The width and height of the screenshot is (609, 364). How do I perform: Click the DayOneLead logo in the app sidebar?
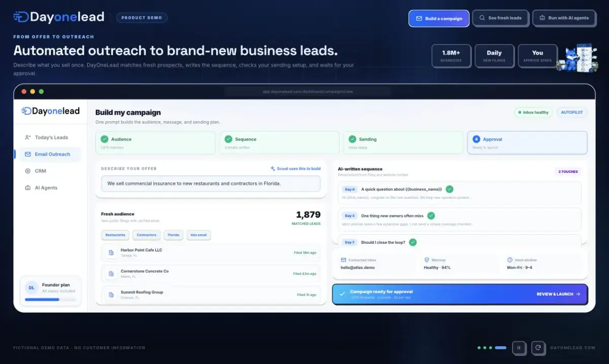(50, 111)
